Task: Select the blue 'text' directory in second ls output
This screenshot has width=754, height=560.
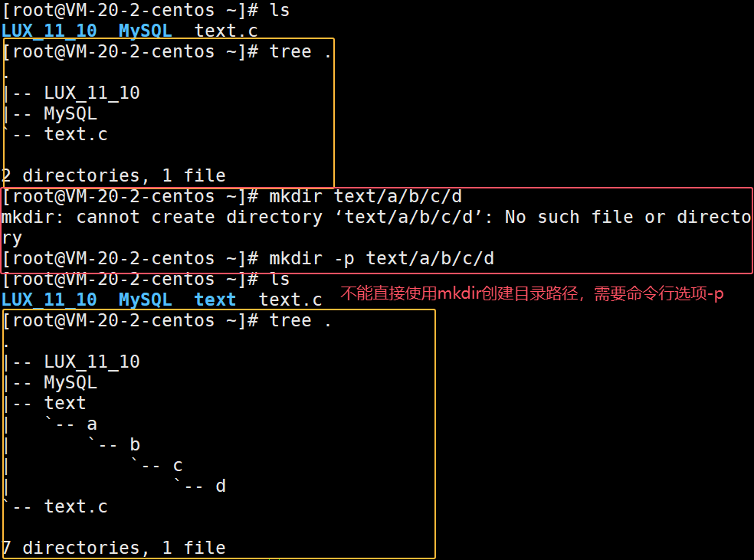Action: tap(215, 300)
